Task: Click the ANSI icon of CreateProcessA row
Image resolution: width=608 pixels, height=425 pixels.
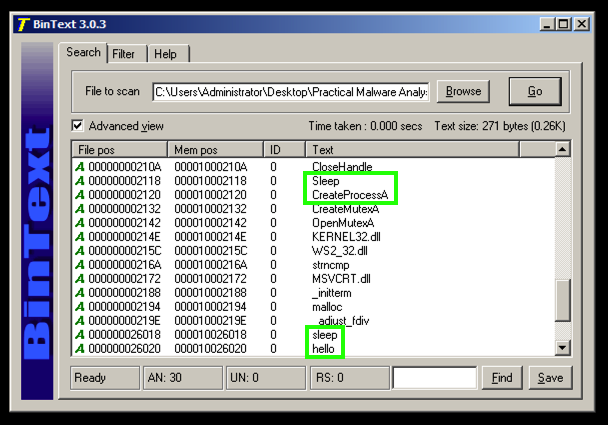Action: (x=80, y=195)
